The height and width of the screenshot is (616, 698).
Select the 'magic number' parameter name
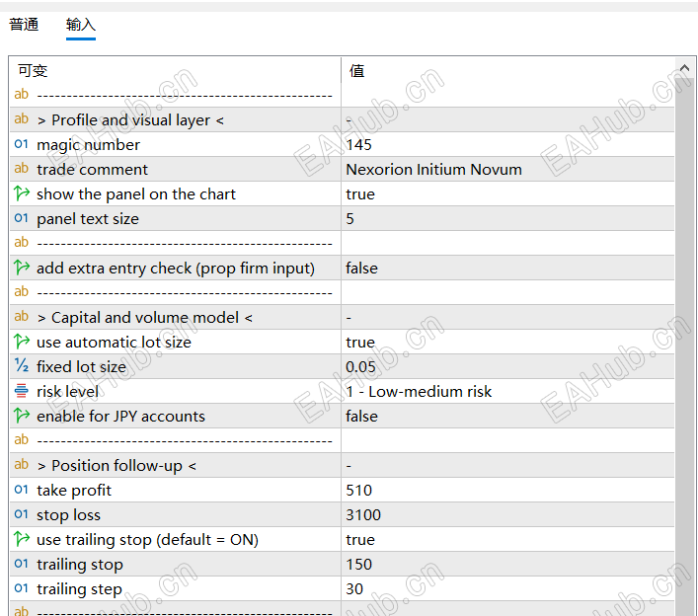pos(88,145)
